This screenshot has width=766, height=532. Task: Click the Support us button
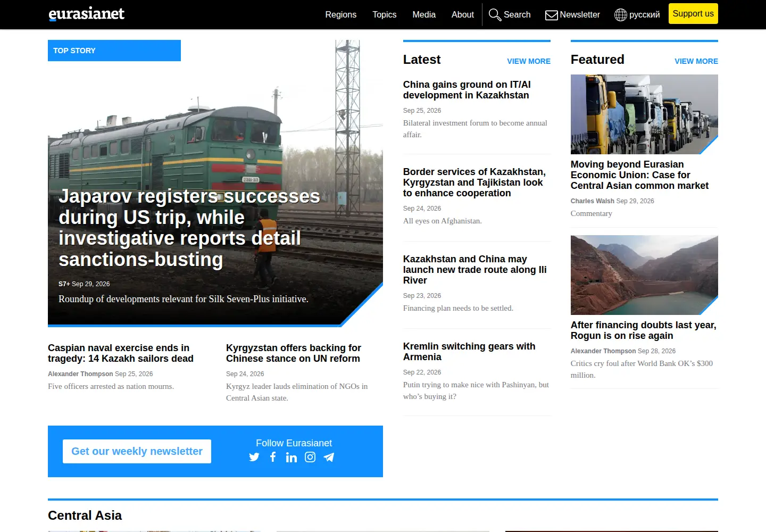click(693, 14)
